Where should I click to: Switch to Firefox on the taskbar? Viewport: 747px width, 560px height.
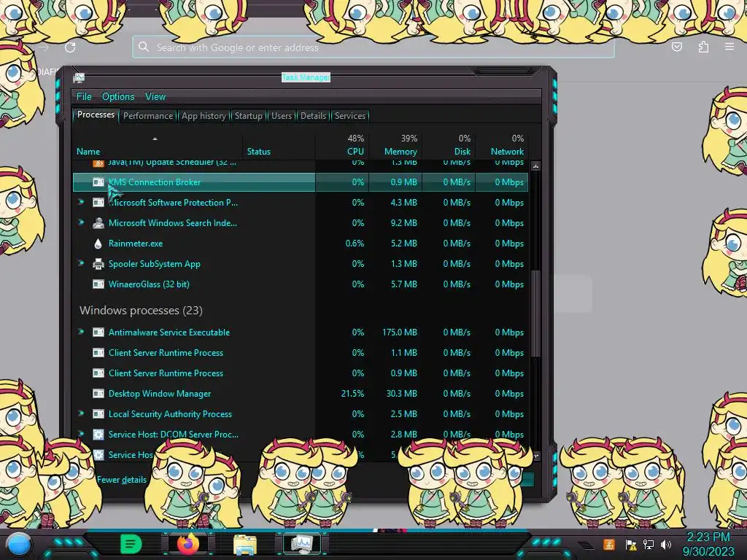coord(188,544)
